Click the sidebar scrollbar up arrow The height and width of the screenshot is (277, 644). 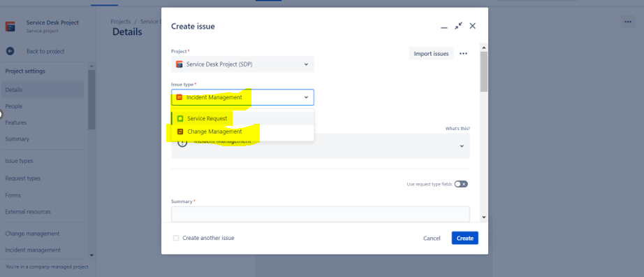[x=92, y=66]
